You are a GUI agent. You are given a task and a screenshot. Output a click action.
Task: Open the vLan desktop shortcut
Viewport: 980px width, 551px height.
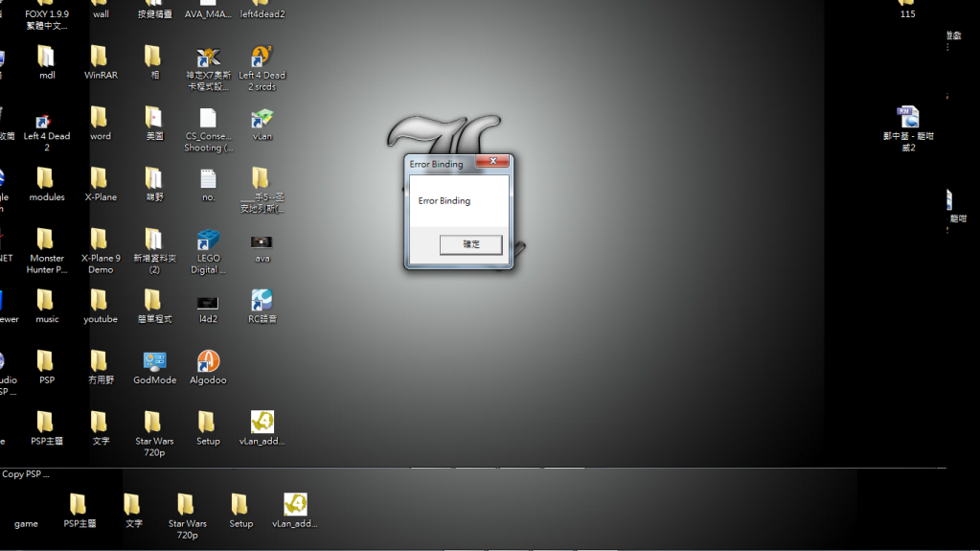tap(262, 119)
